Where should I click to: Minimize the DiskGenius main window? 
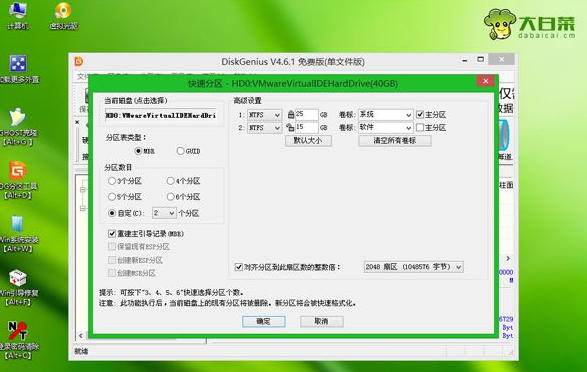465,60
